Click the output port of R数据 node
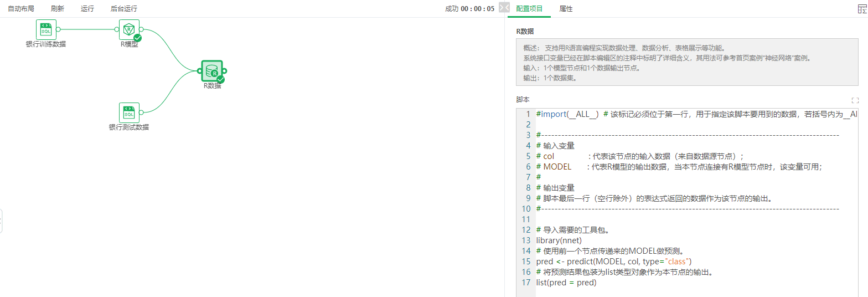The height and width of the screenshot is (297, 868). click(x=225, y=71)
